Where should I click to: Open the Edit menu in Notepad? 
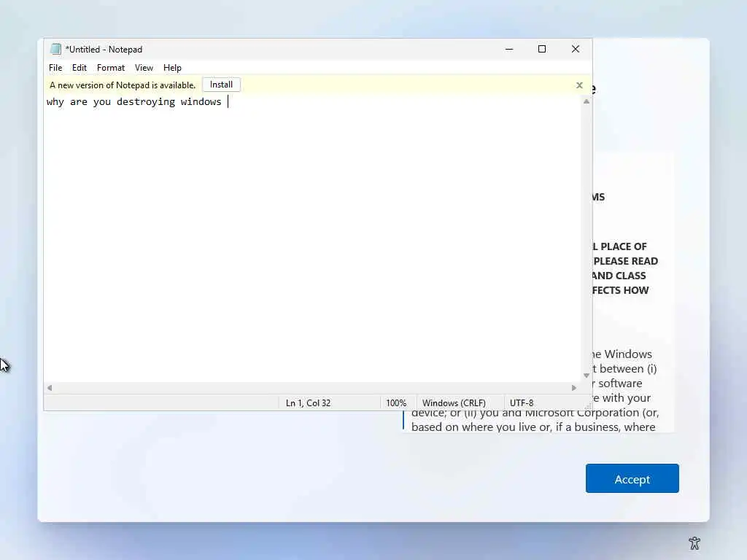(x=79, y=68)
